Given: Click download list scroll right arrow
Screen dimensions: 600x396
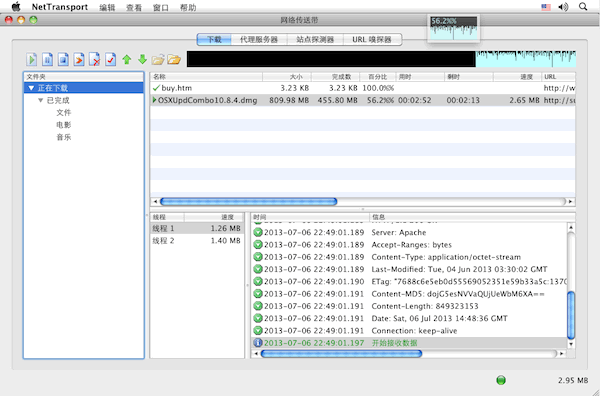Looking at the screenshot, I should 571,201.
